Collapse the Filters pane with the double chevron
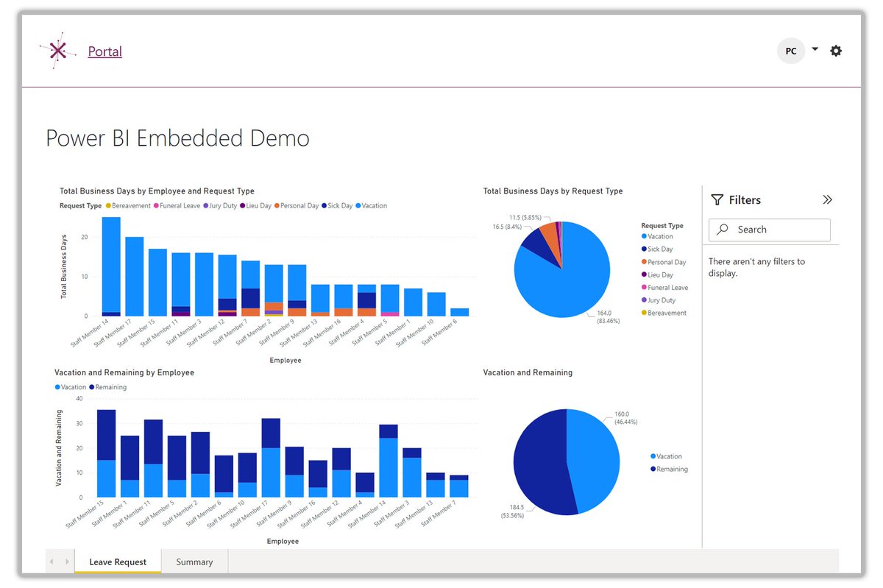883x588 pixels. [x=827, y=199]
